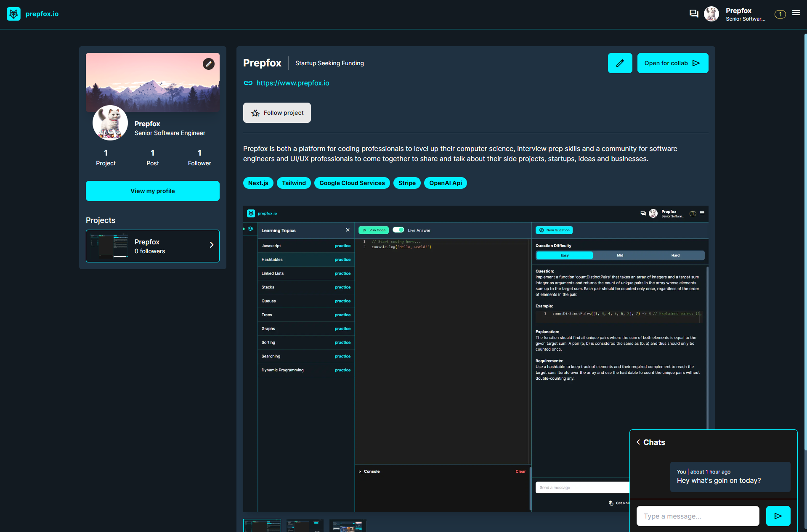
Task: Select the Google Cloud Services tag
Action: [x=352, y=183]
